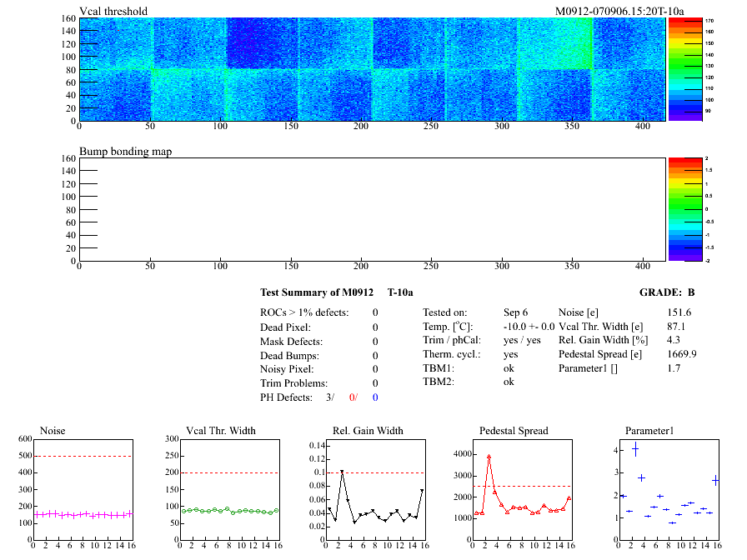Click the Vcal threshold plot title

pos(113,11)
